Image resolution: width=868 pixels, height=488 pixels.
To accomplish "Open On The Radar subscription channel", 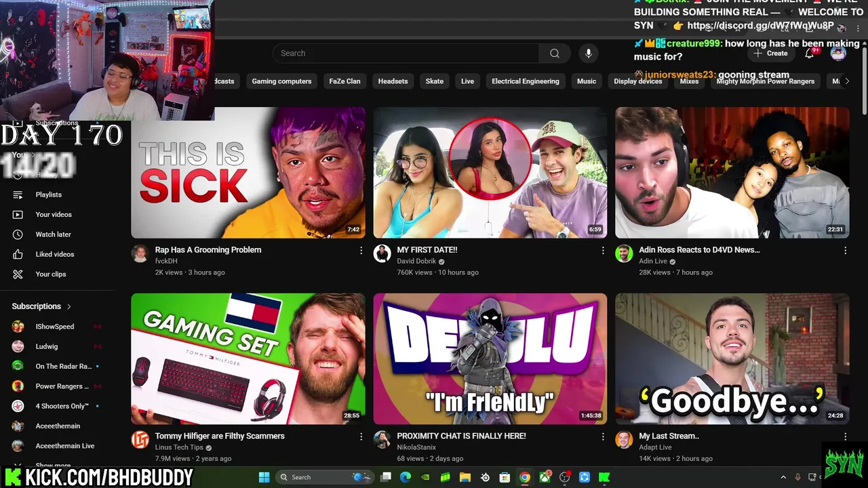I will [63, 367].
